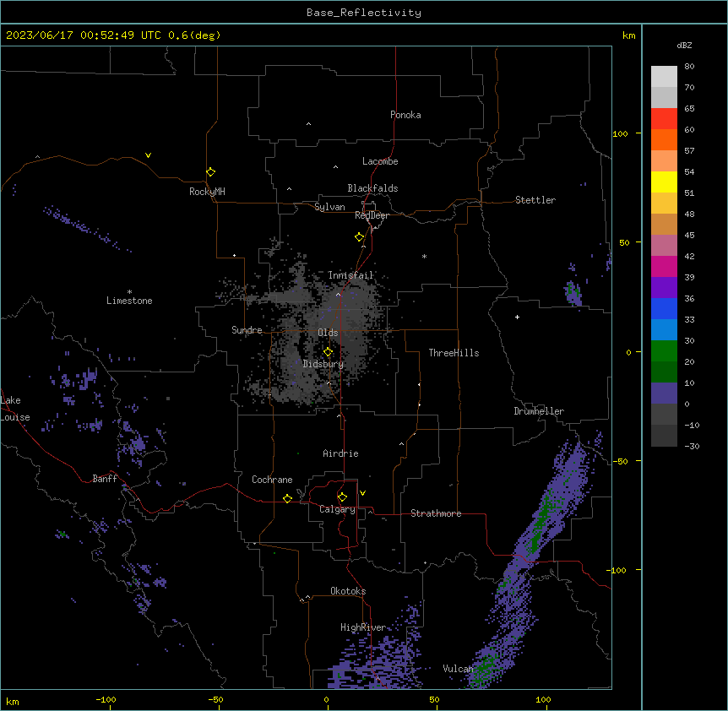Select the -30 value in dBZ legend
The image size is (728, 711).
[x=692, y=446]
